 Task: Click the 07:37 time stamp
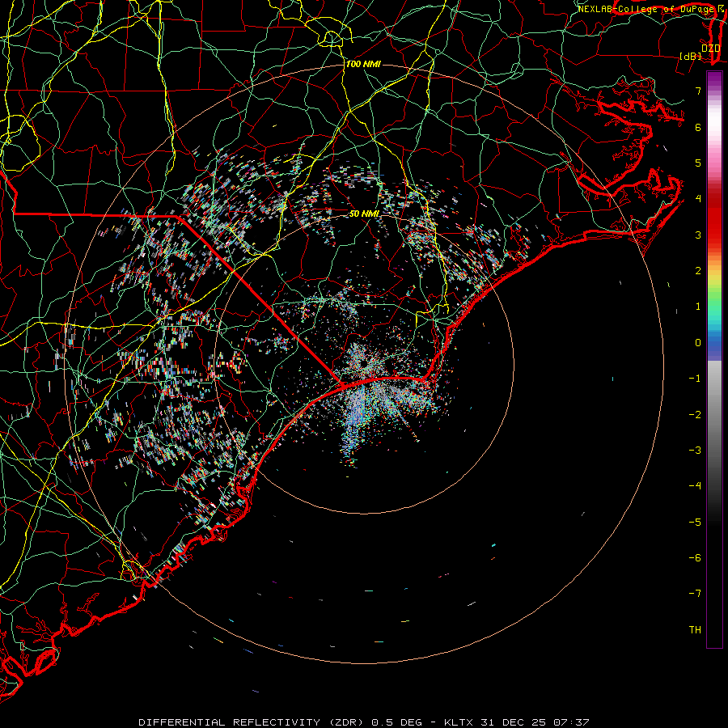tap(571, 722)
